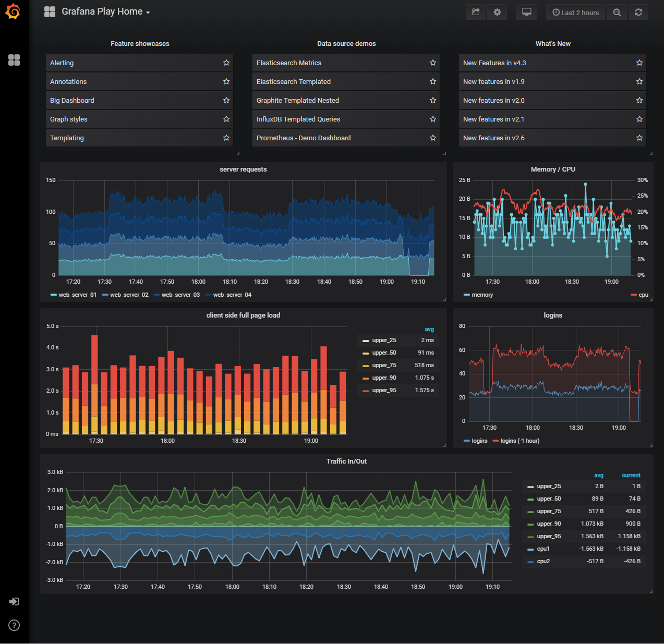This screenshot has width=664, height=644.
Task: Star the Annotations dashboard
Action: pyautogui.click(x=226, y=81)
